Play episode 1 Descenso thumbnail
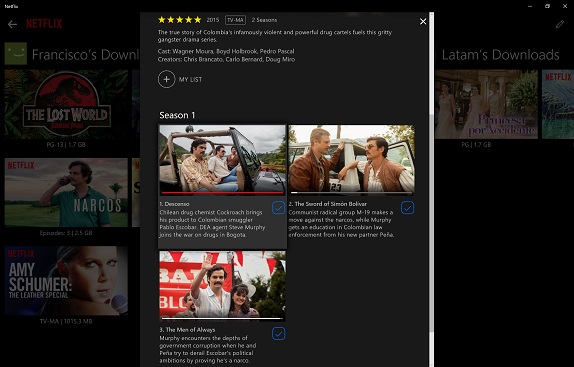Screen dimensions: 574x367 (223, 160)
